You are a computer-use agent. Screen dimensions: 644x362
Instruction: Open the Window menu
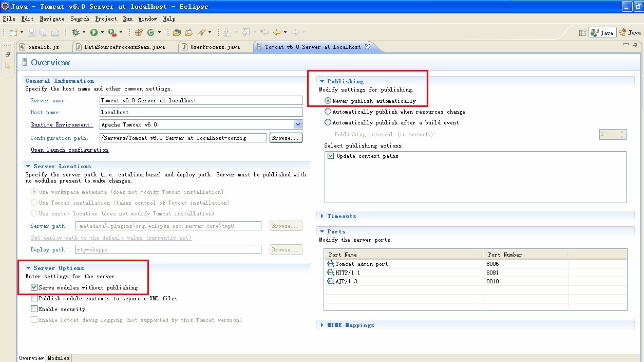point(147,19)
